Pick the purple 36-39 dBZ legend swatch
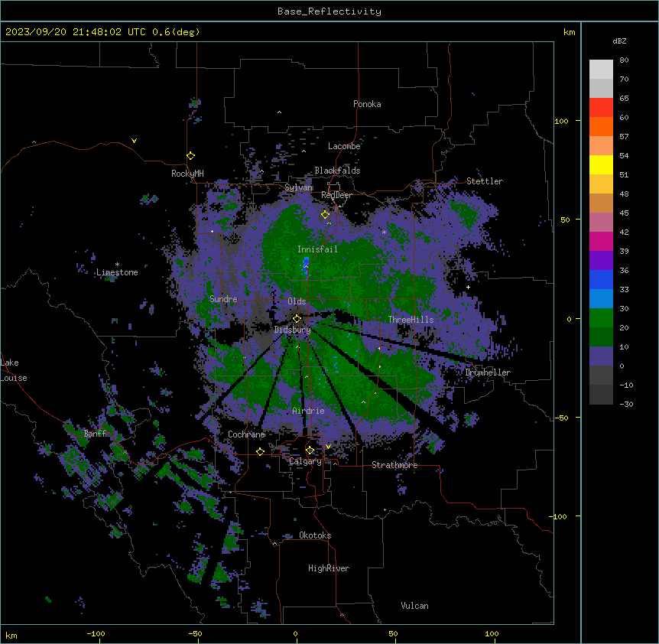 pos(601,261)
